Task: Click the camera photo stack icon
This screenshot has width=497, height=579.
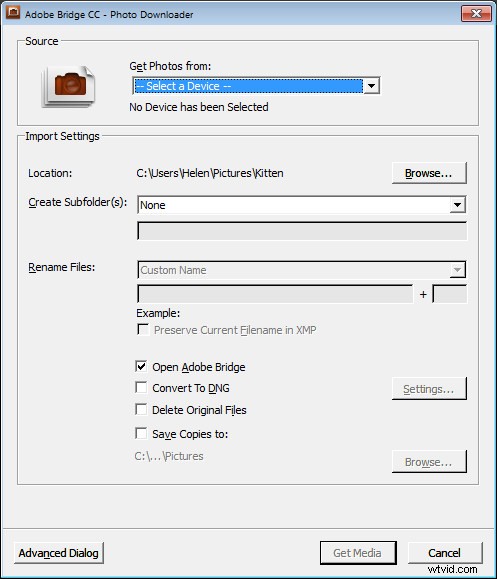Action: [x=68, y=87]
